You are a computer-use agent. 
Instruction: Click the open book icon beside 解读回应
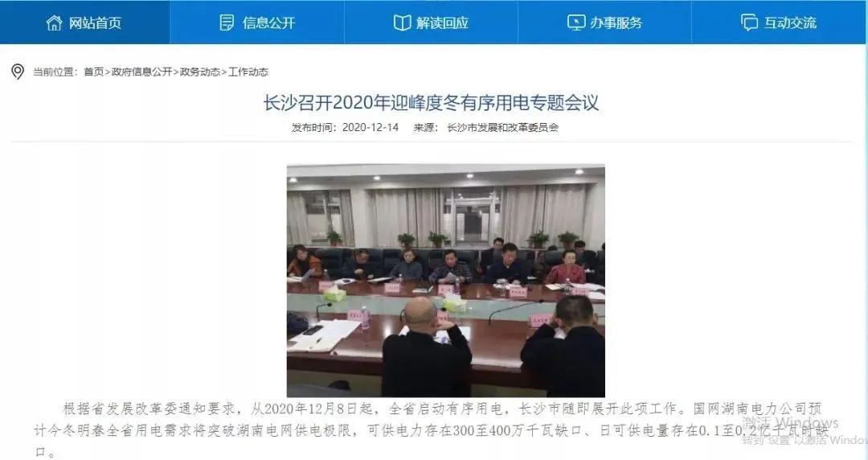pyautogui.click(x=402, y=23)
